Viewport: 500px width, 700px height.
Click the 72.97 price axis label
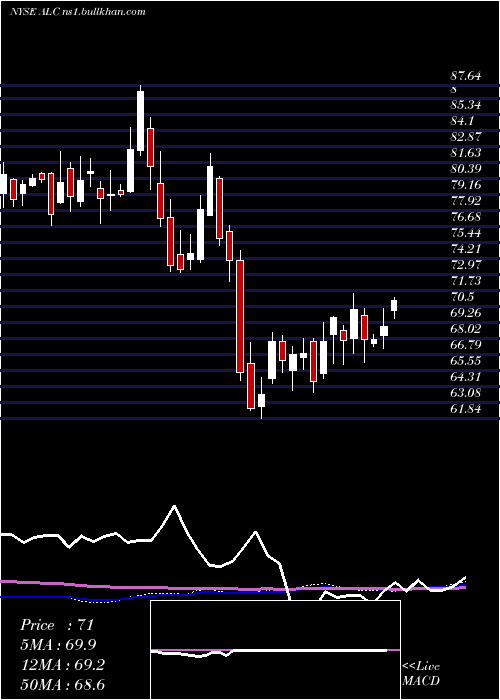(466, 265)
